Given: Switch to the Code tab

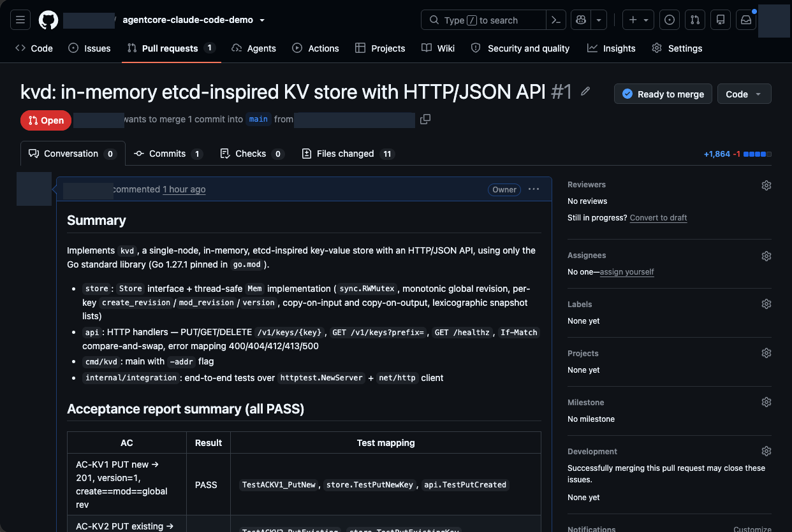Looking at the screenshot, I should (34, 48).
